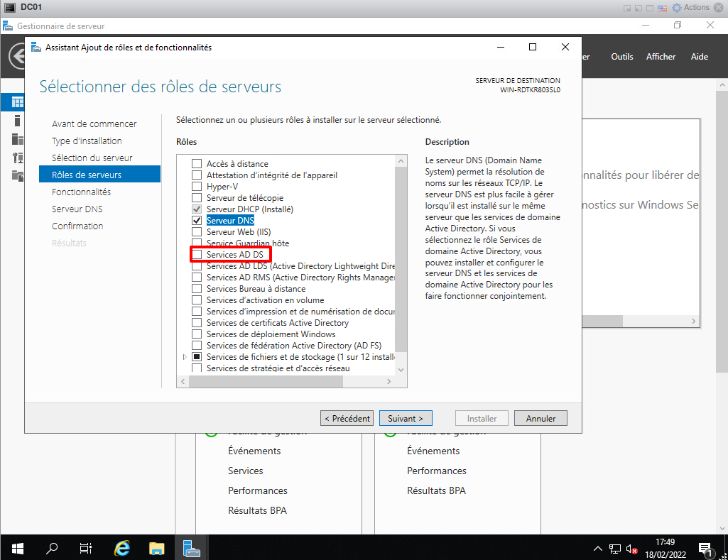Open the Windows Start menu
This screenshot has width=728, height=560.
tap(17, 548)
